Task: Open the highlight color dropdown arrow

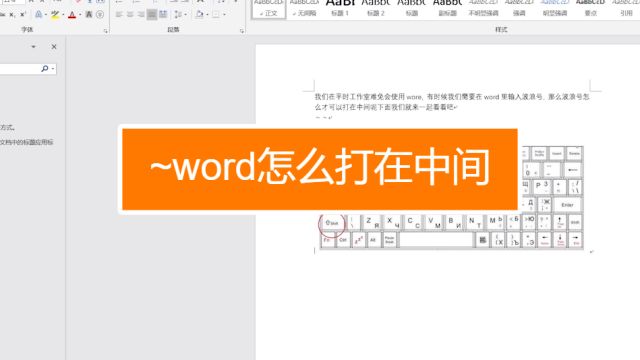Action: [x=63, y=15]
